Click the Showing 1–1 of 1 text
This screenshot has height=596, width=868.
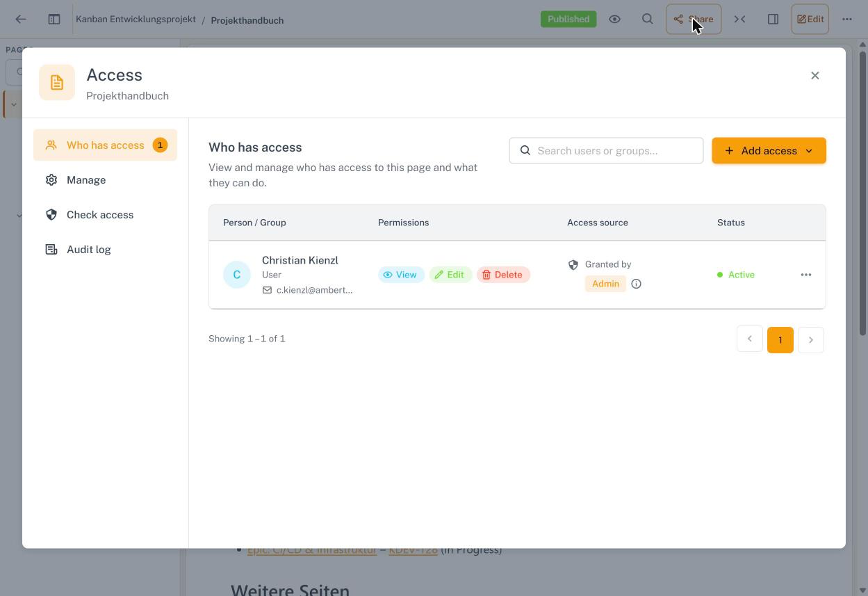[x=247, y=339]
